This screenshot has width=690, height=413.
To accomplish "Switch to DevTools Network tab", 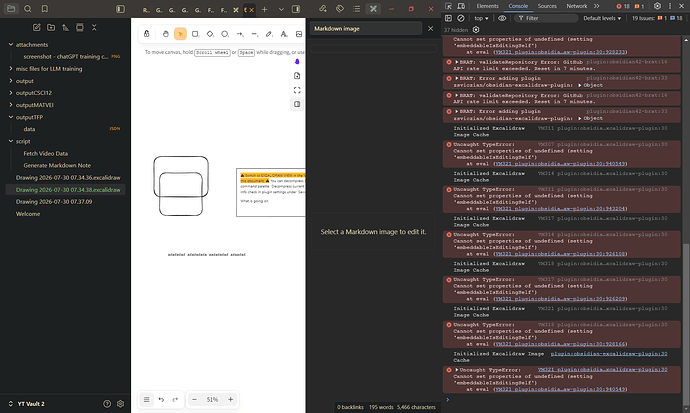I will pyautogui.click(x=576, y=6).
